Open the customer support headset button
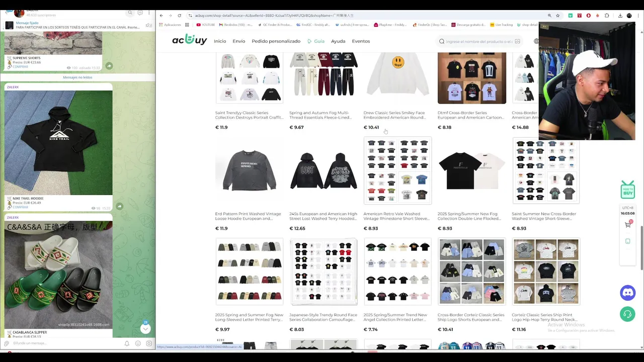The width and height of the screenshot is (644, 362). pos(627,314)
